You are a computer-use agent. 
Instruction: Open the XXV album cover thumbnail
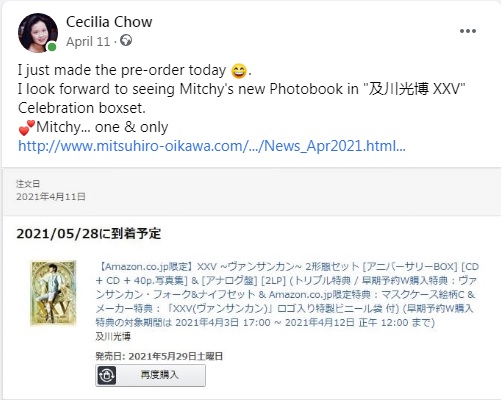click(53, 293)
